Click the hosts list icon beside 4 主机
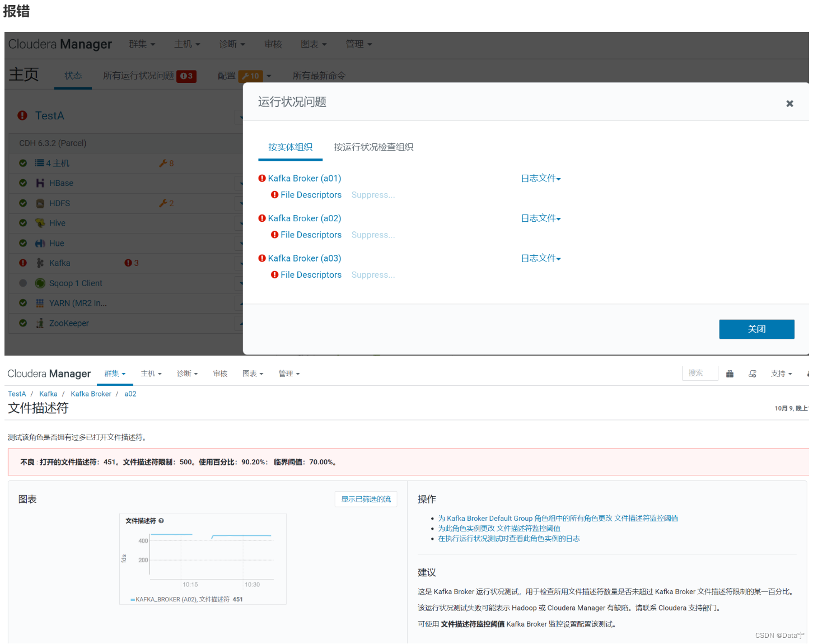The image size is (813, 644). [39, 163]
